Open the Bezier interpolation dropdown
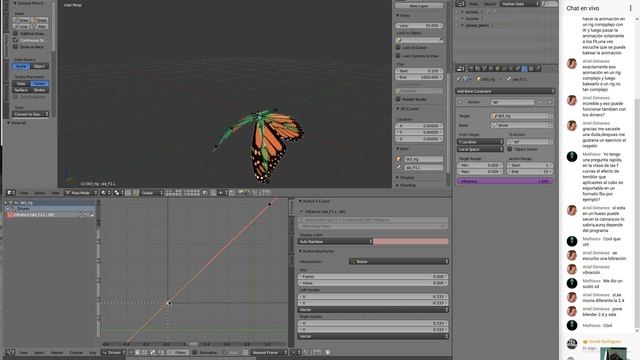The width and height of the screenshot is (640, 360). coord(399,261)
